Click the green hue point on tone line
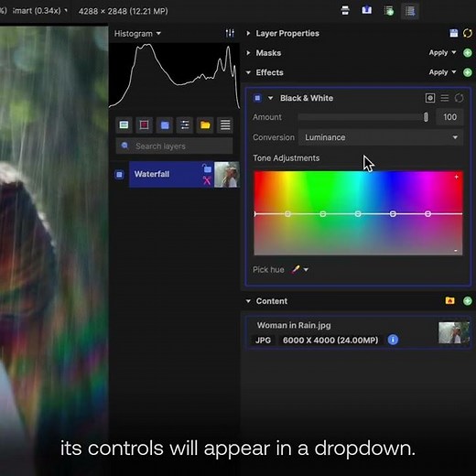476x476 pixels. tap(323, 214)
